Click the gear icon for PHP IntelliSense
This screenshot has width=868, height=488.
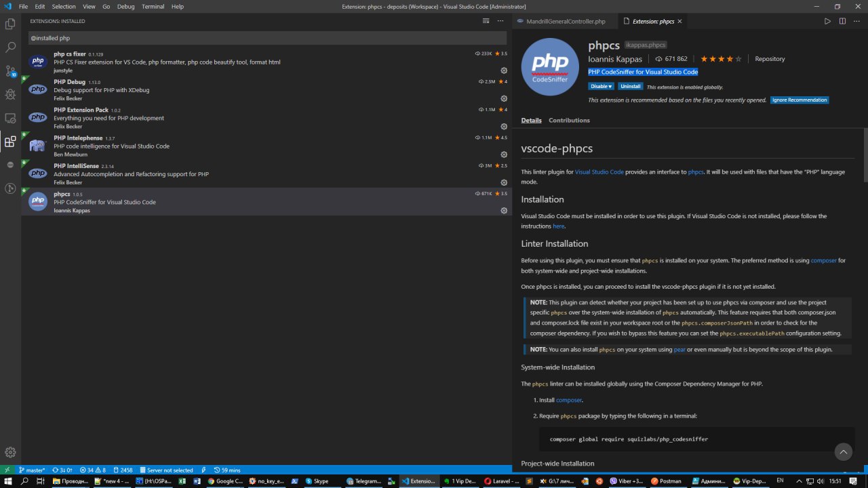[x=504, y=182]
